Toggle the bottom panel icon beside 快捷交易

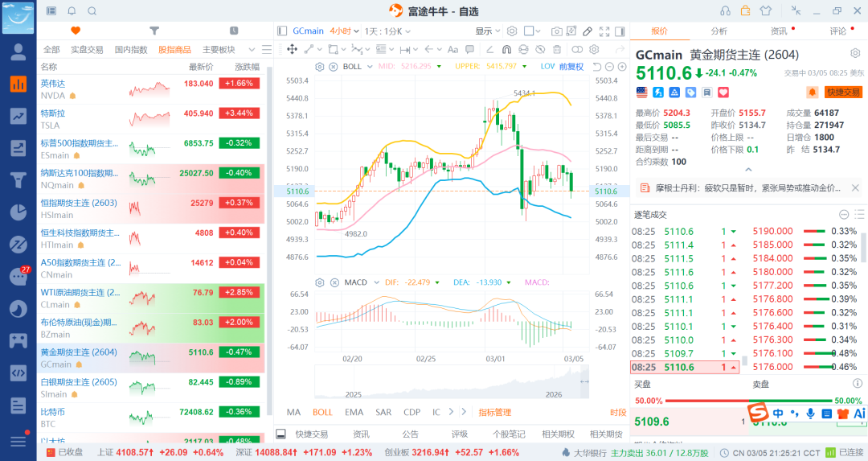[280, 434]
